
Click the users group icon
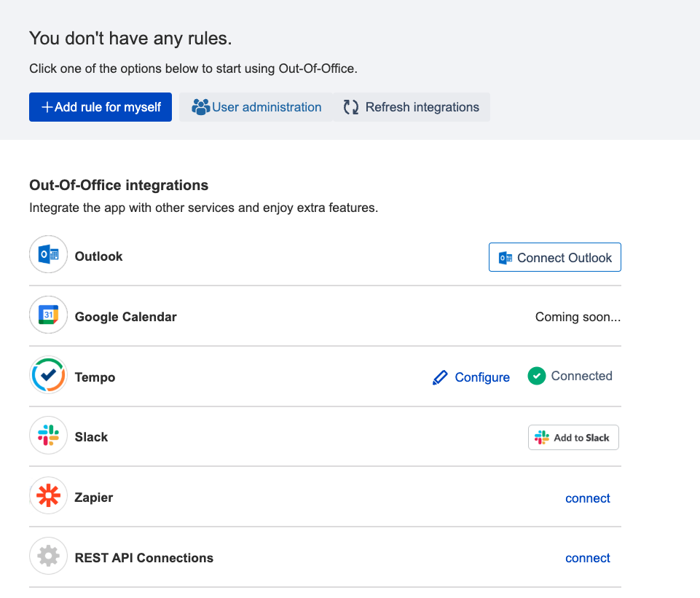pyautogui.click(x=201, y=107)
